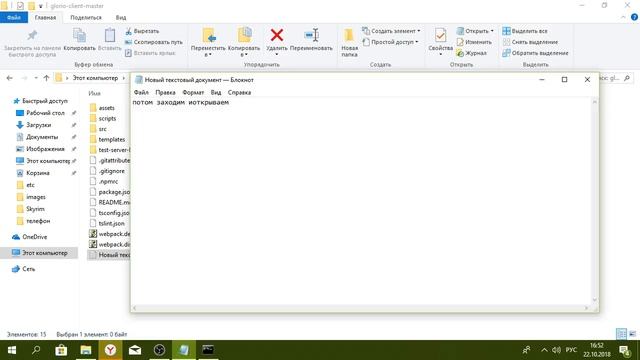Show hidden system tray icons

(544, 350)
